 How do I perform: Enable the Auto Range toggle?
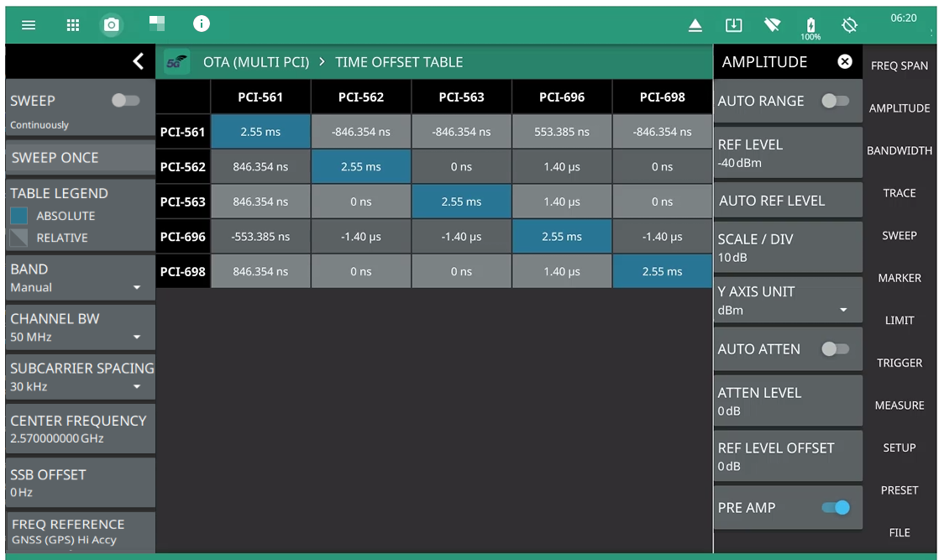pos(835,101)
